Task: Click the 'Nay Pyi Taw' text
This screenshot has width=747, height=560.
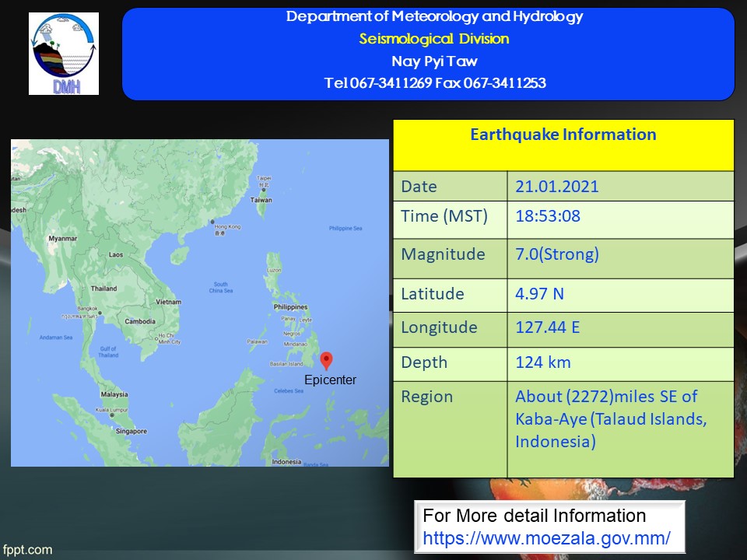Action: [x=434, y=61]
